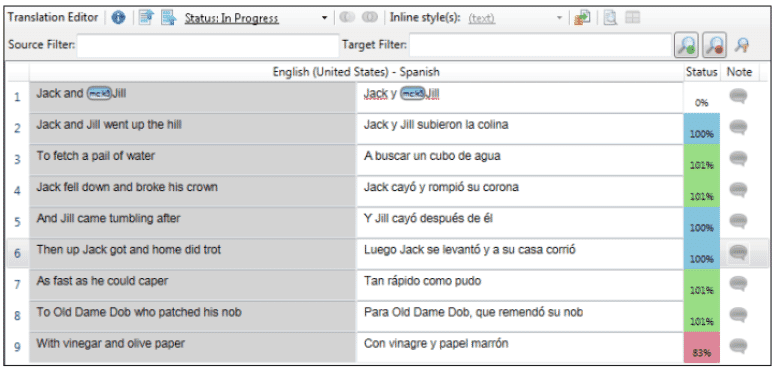Edit target 'Jack cayó y rompió su corona'

coord(441,187)
